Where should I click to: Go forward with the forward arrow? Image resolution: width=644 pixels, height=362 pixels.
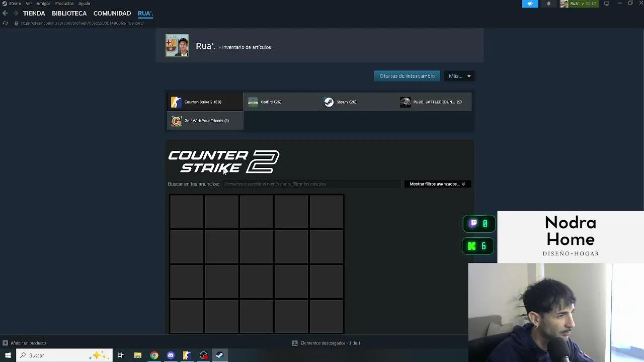pos(15,14)
